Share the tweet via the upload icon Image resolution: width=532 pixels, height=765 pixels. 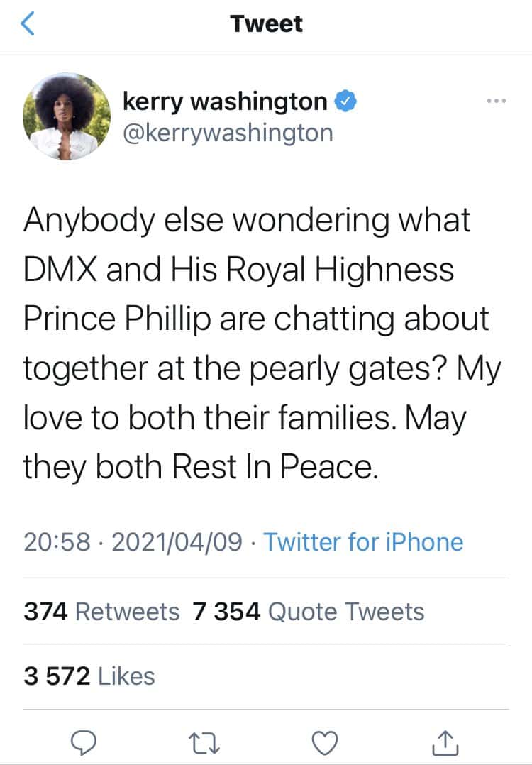pyautogui.click(x=445, y=743)
